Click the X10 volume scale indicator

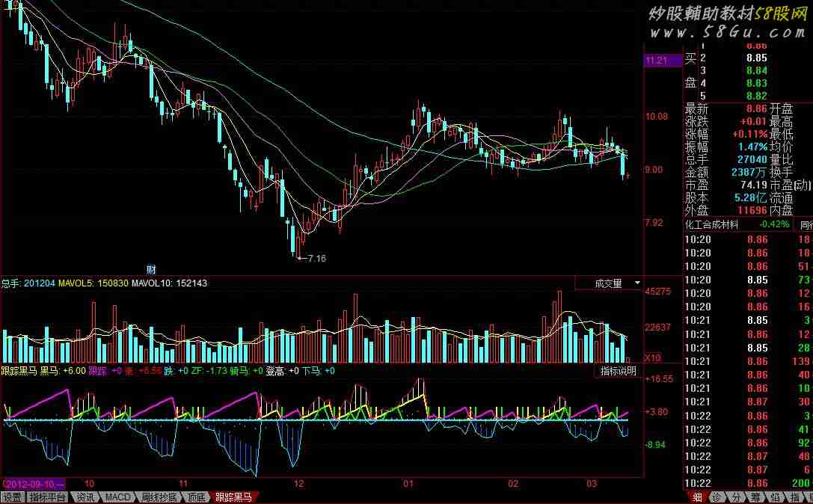pos(653,357)
